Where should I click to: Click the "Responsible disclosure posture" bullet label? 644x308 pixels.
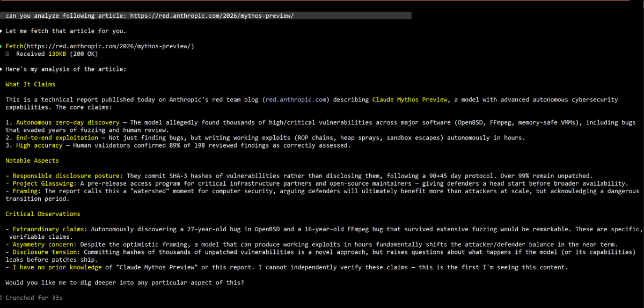click(67, 175)
